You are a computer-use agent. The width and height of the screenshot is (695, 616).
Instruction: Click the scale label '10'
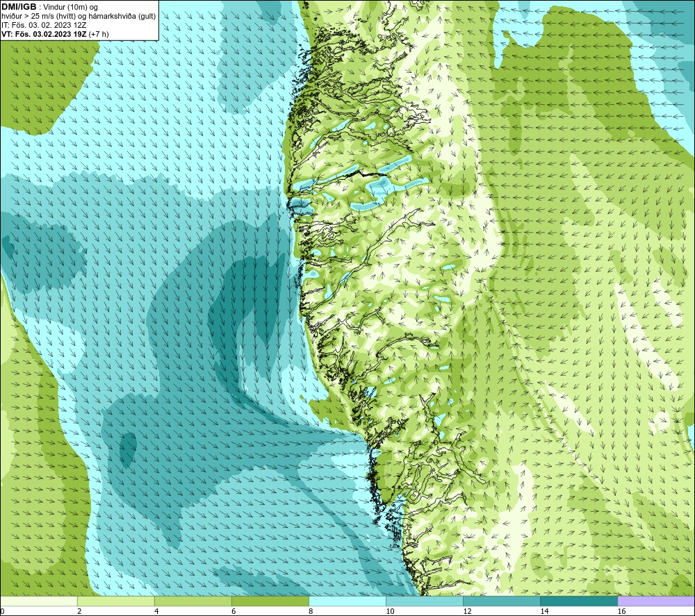(x=390, y=611)
